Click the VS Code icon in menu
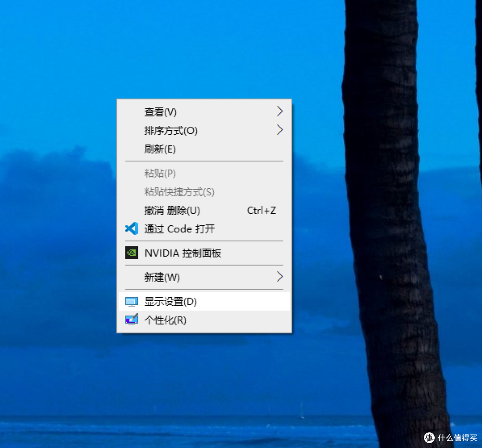The height and width of the screenshot is (448, 482). click(x=131, y=228)
